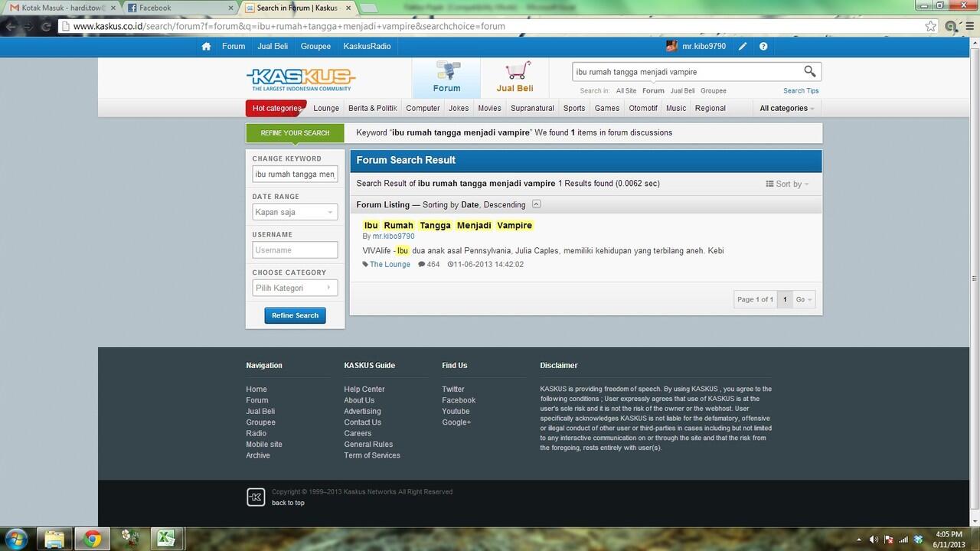Open Berita & Politik category

pos(373,109)
